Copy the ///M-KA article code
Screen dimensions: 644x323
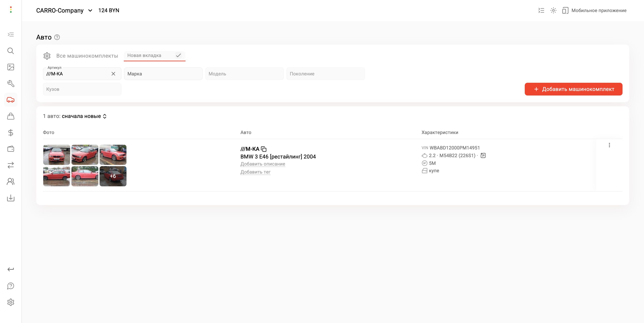(x=264, y=149)
